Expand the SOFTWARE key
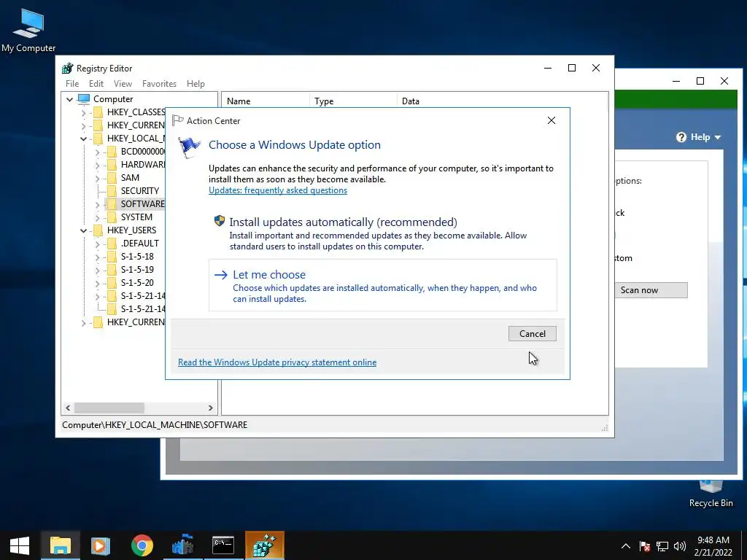Viewport: 747px width, 560px height. 97,204
